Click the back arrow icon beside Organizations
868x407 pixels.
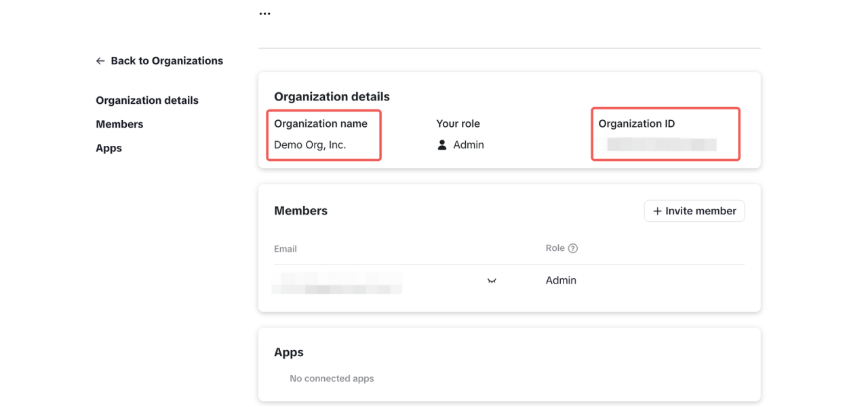[x=100, y=61]
